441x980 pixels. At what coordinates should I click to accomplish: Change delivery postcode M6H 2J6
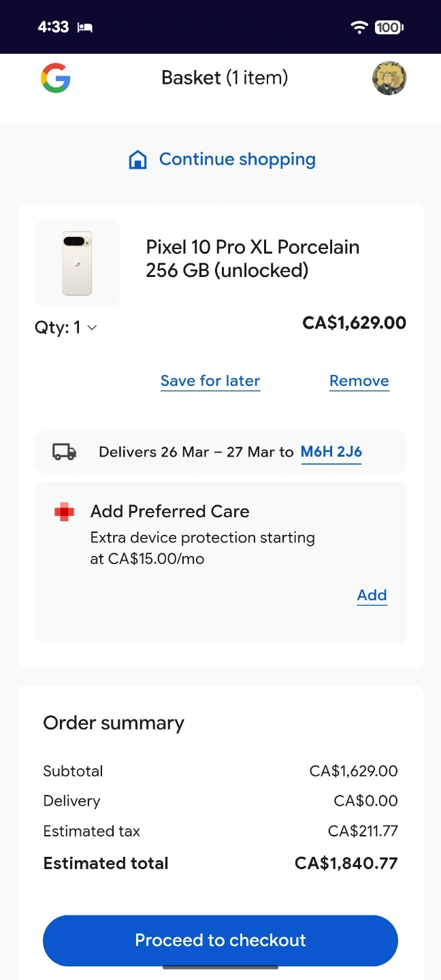(331, 451)
